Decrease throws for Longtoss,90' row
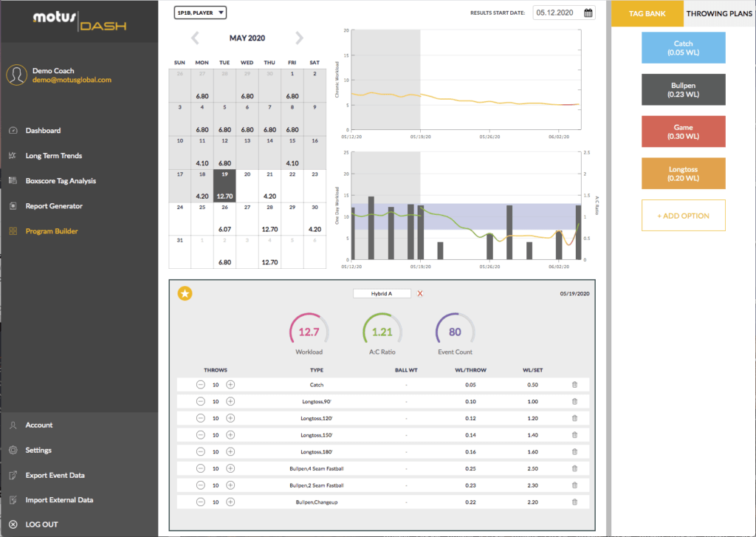This screenshot has width=756, height=537. 201,401
